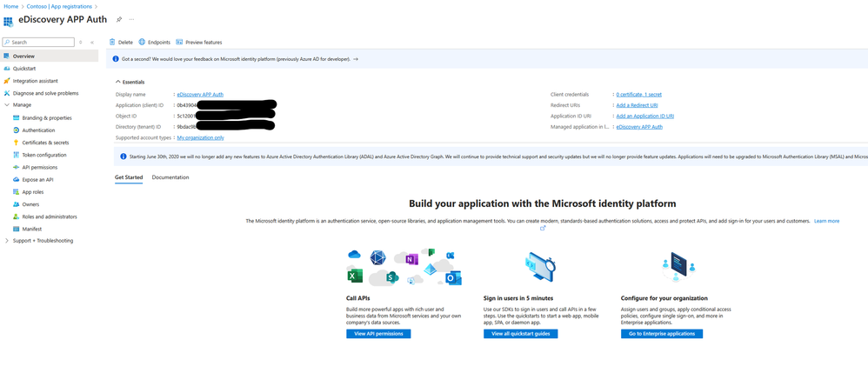Collapse the Essentials section
The height and width of the screenshot is (373, 868).
[118, 82]
